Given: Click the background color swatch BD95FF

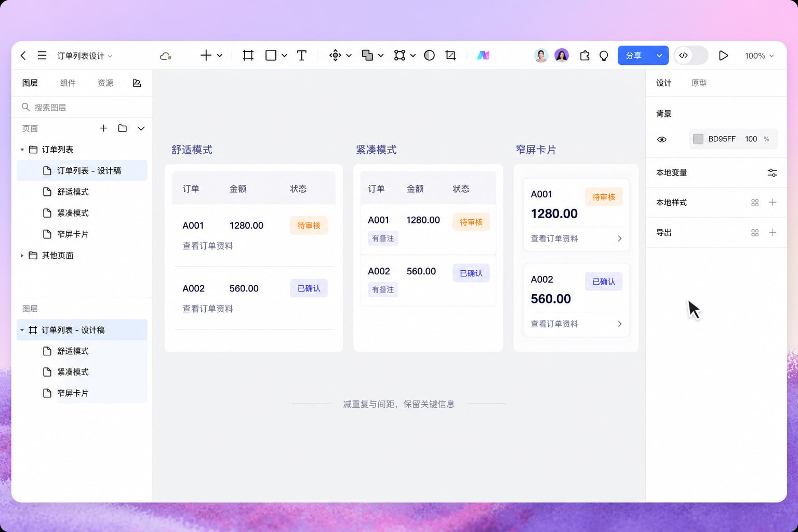Looking at the screenshot, I should pyautogui.click(x=698, y=139).
